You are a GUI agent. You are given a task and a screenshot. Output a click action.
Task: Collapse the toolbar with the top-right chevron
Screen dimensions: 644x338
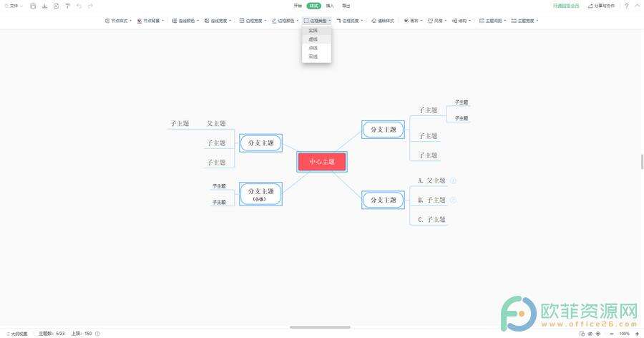638,6
